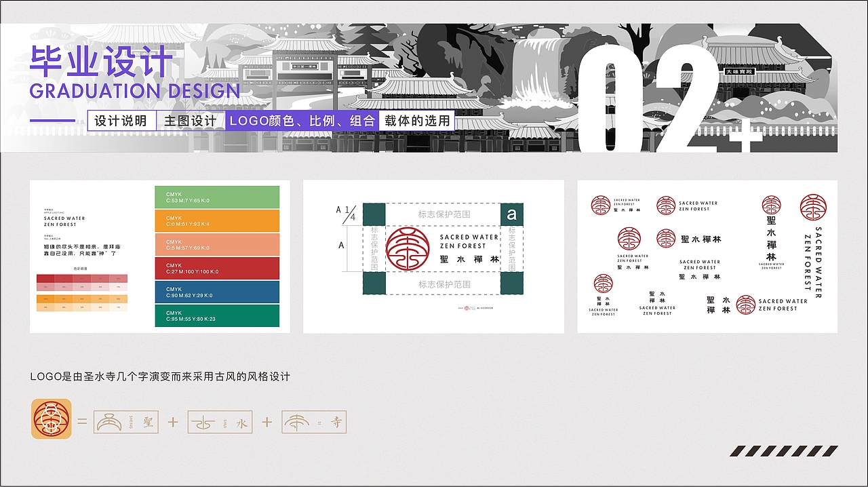Select the LOGO颜色、比例、组合 tab
Viewport: 868px width, 487px height.
pos(301,121)
